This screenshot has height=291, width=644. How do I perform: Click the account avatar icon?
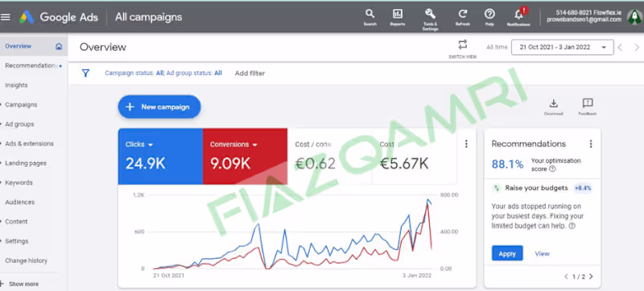[x=634, y=17]
